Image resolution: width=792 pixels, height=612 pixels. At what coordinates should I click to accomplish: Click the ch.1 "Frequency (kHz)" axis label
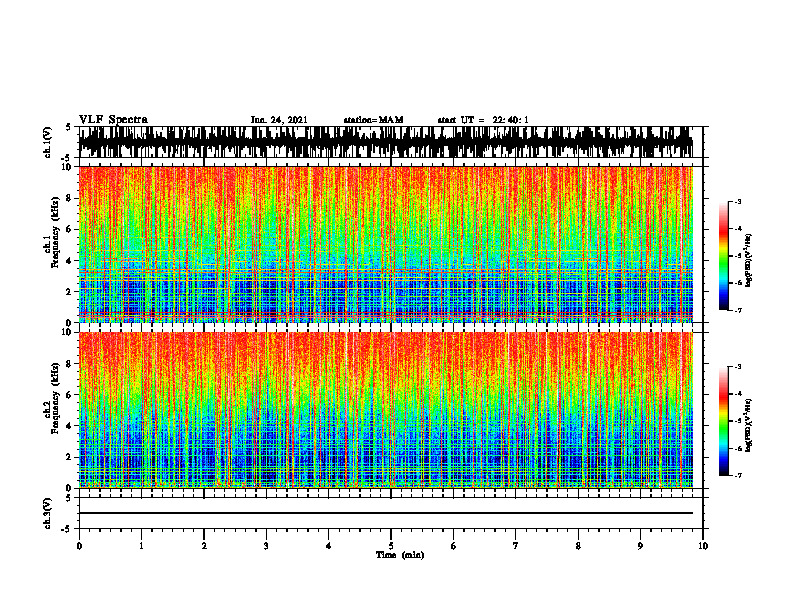point(56,232)
